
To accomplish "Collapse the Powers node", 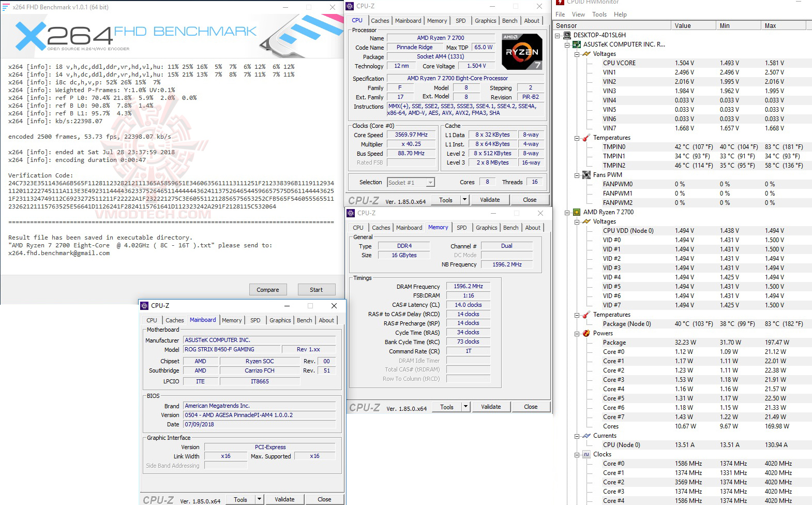I will (x=577, y=334).
